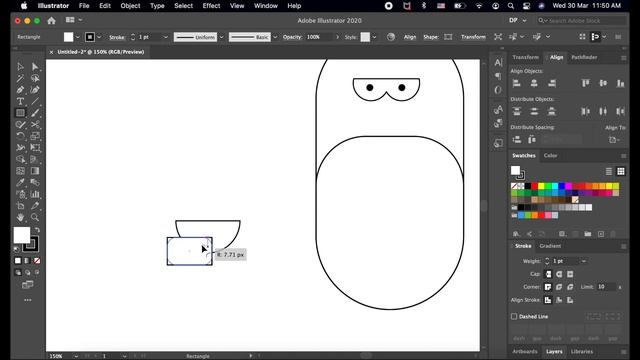Swap fill and stroke colors
The width and height of the screenshot is (640, 360).
(37, 230)
